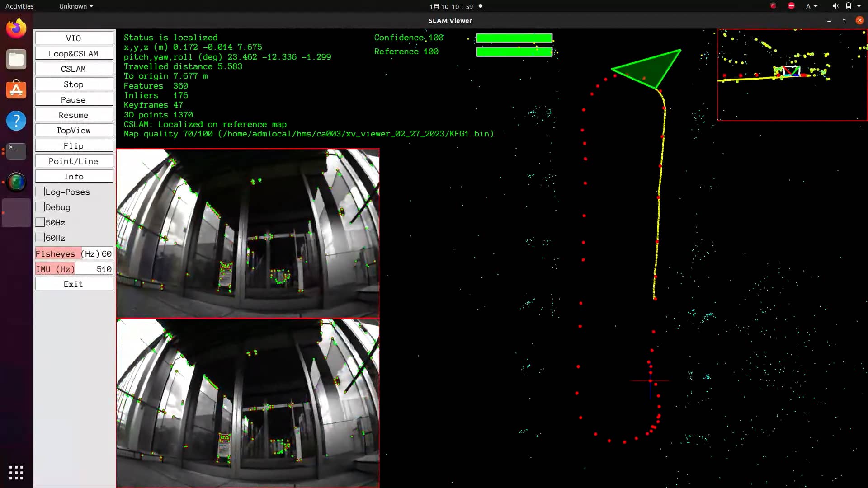Open the Help icon in the dock

16,121
